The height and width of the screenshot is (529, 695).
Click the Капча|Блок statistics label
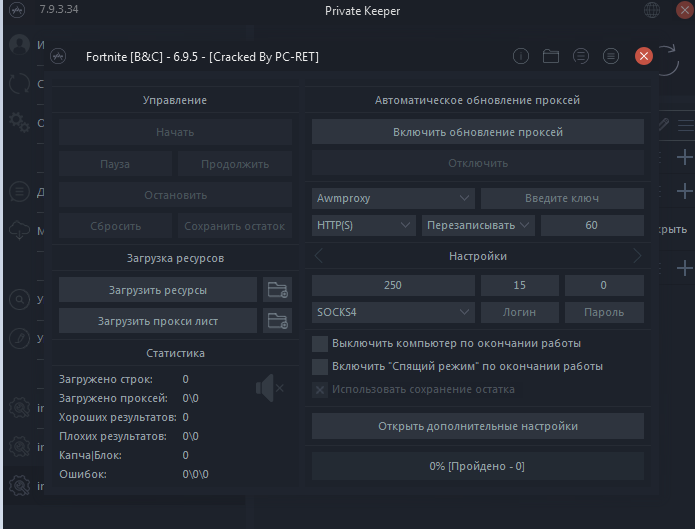tap(90, 455)
